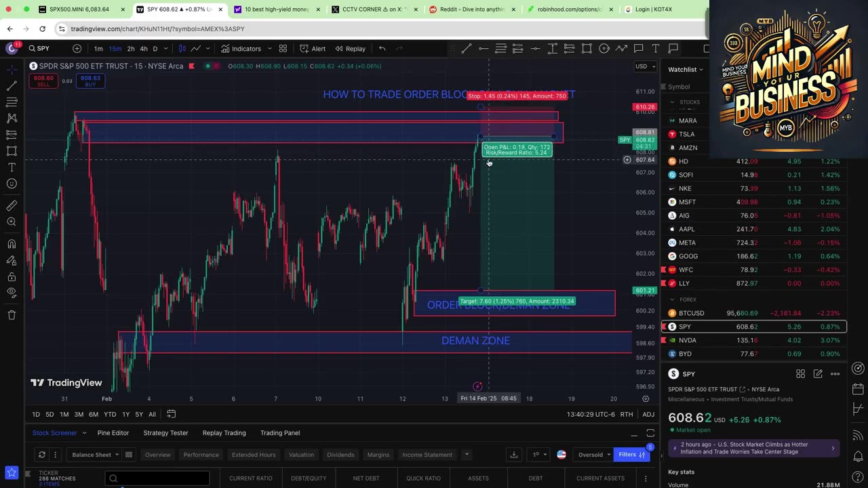868x488 pixels.
Task: Expand the timeframe interval dropdown
Action: point(166,49)
